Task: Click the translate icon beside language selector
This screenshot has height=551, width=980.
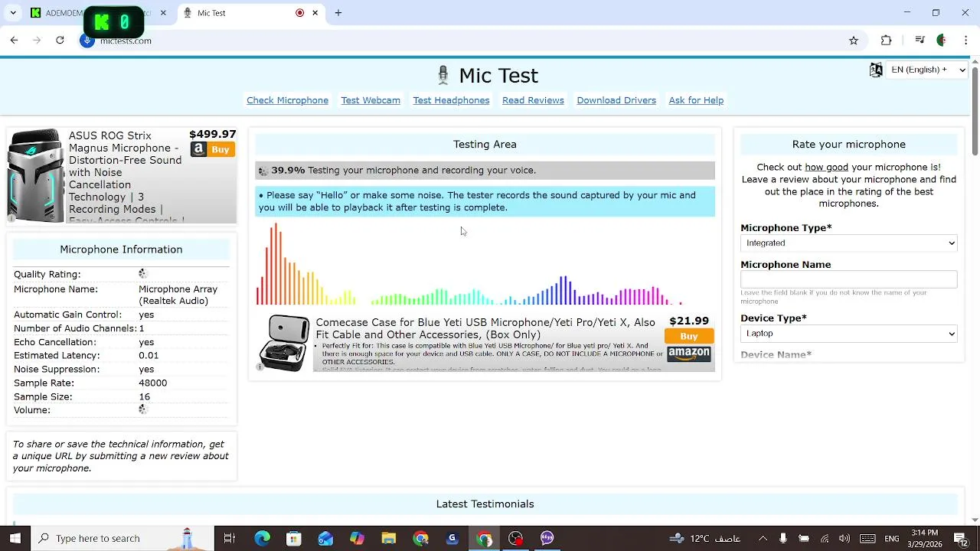Action: pos(876,70)
